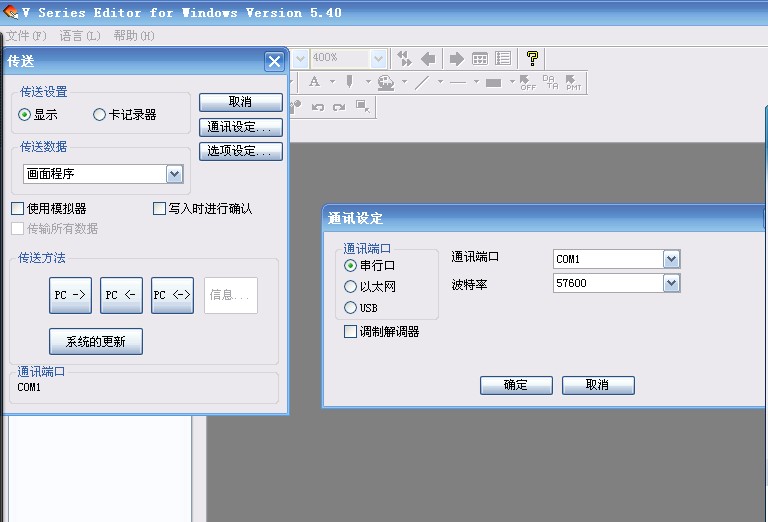The image size is (768, 522).
Task: Open the 语言(L) menu
Action: [80, 36]
